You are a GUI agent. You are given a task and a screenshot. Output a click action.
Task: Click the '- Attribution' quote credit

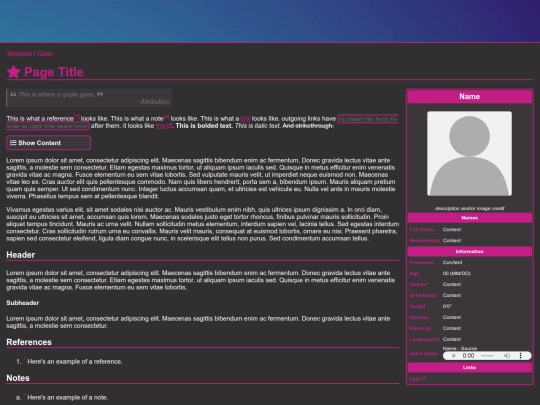[153, 102]
